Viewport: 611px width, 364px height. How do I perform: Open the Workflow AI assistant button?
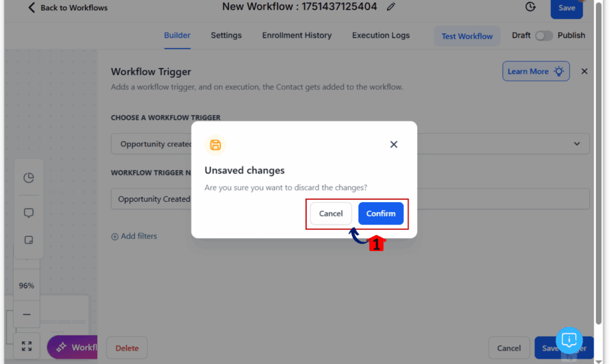[x=72, y=347]
